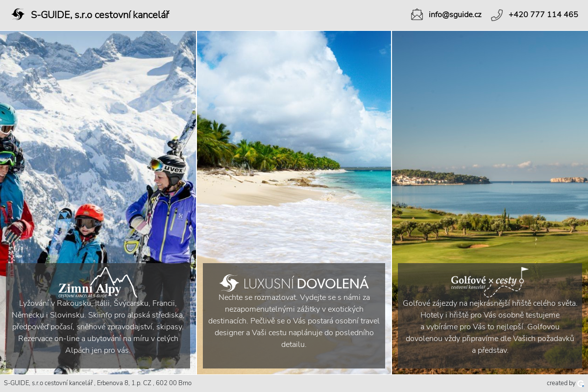Click the Zimní Alpy mountain logo
The height and width of the screenshot is (392, 588).
point(98,282)
